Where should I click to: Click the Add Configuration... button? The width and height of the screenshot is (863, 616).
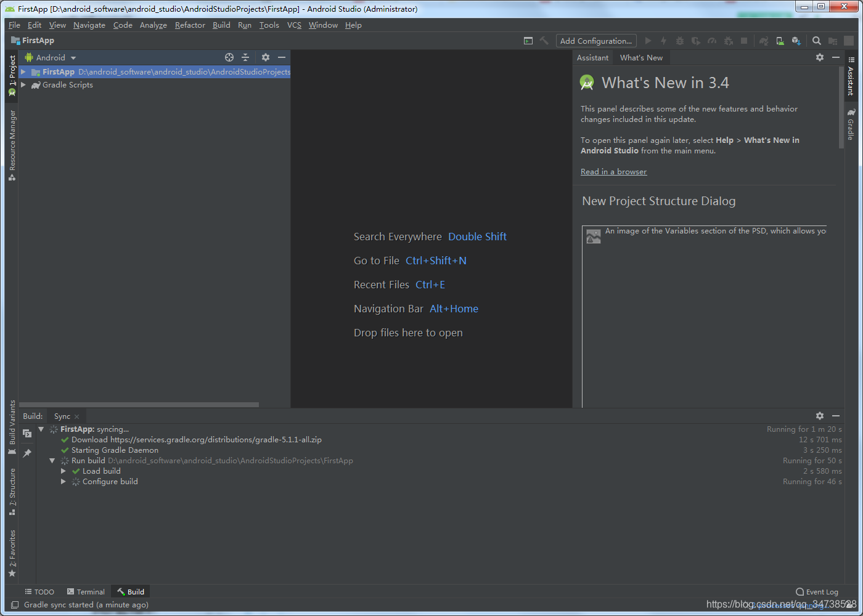(x=596, y=41)
